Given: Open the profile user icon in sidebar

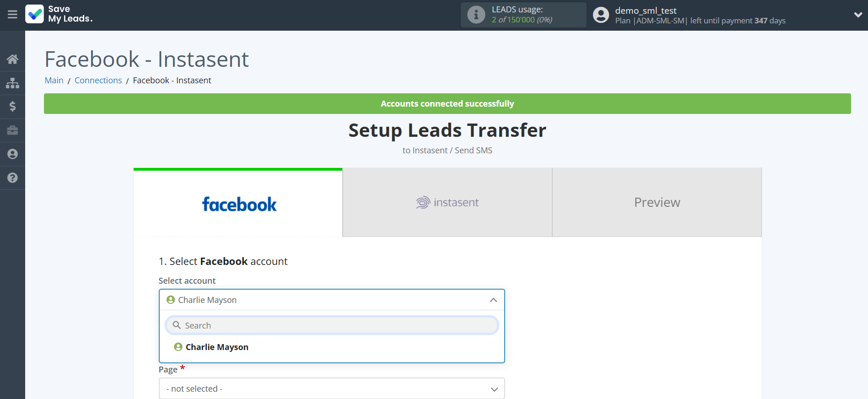Looking at the screenshot, I should click(x=12, y=154).
